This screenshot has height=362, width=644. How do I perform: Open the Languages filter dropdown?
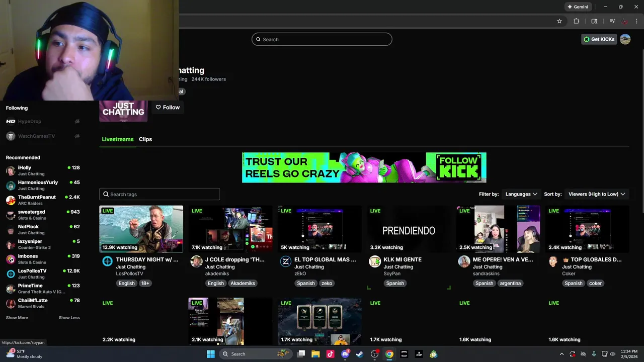[521, 194]
